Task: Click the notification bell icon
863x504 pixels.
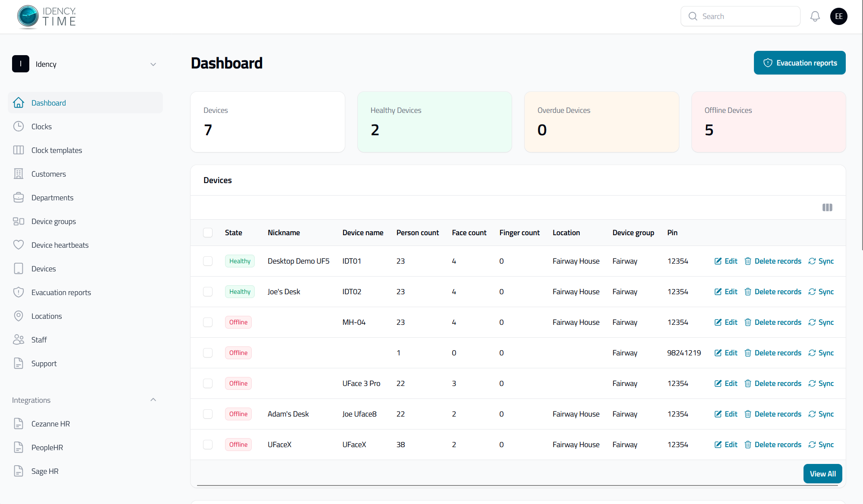Action: 815,16
